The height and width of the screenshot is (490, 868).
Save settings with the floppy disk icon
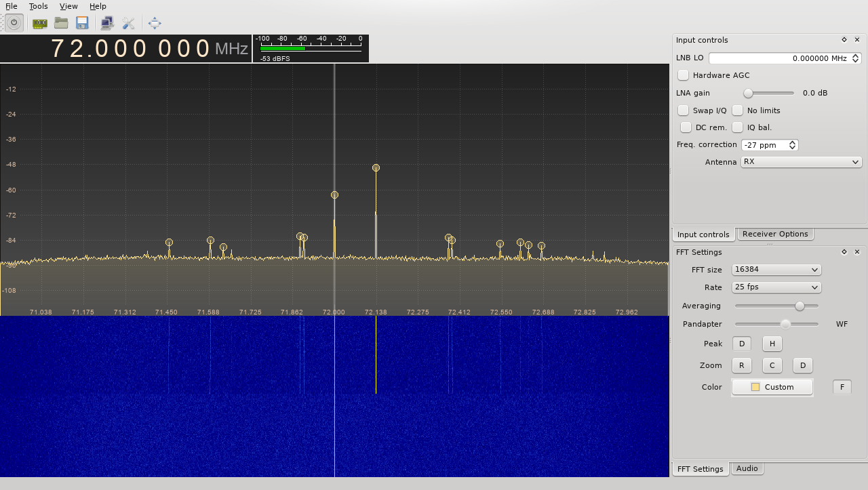[81, 22]
